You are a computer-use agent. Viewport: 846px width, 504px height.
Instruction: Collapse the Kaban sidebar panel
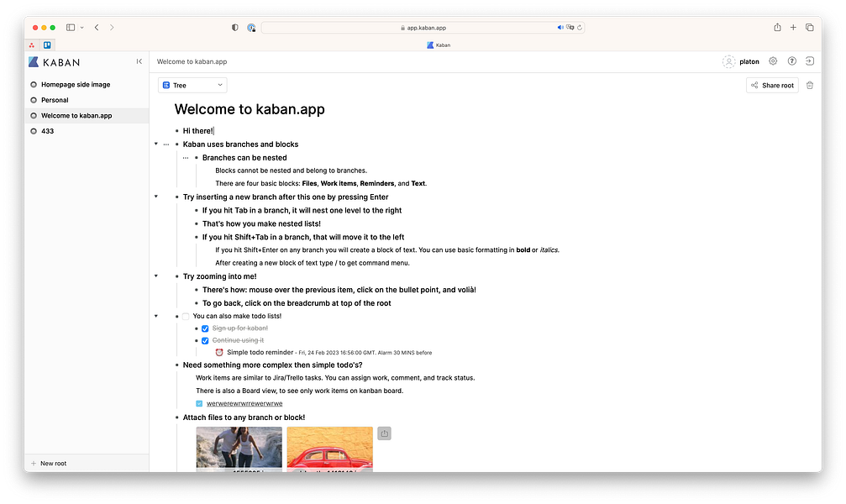click(x=139, y=61)
